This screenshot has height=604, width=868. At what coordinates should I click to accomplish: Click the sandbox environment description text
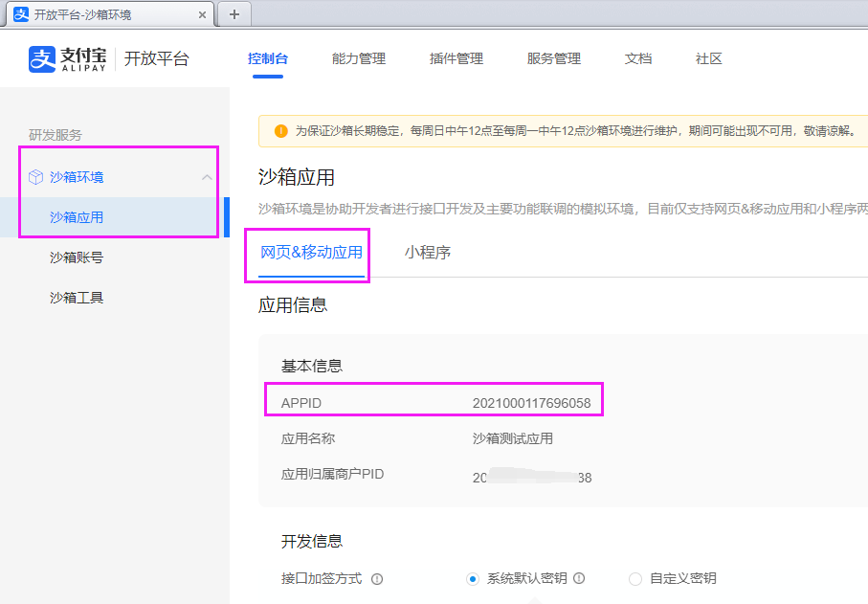[563, 209]
